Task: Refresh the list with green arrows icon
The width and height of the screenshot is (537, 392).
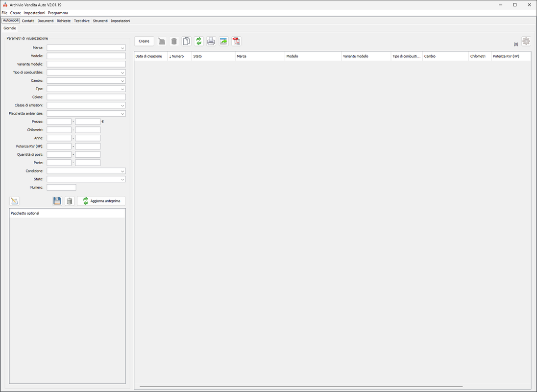Action: pos(198,42)
